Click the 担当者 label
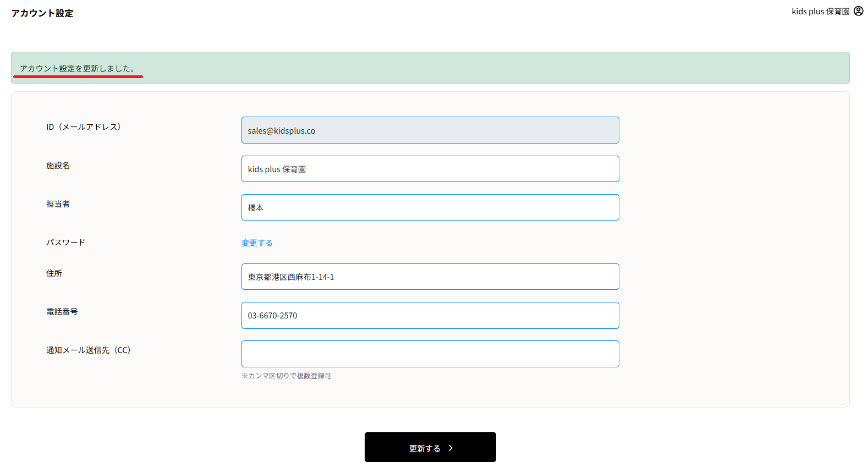 coord(58,204)
